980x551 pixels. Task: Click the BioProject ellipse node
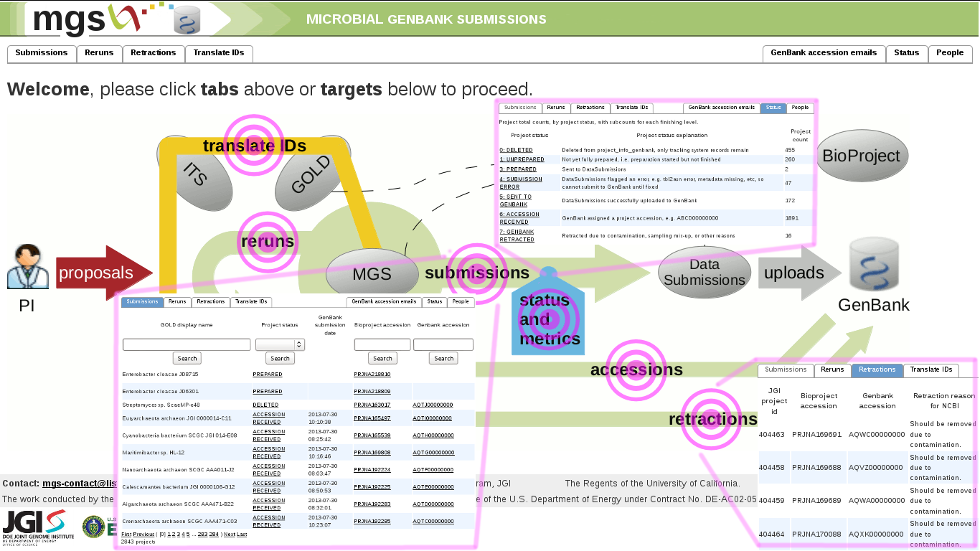(x=862, y=156)
